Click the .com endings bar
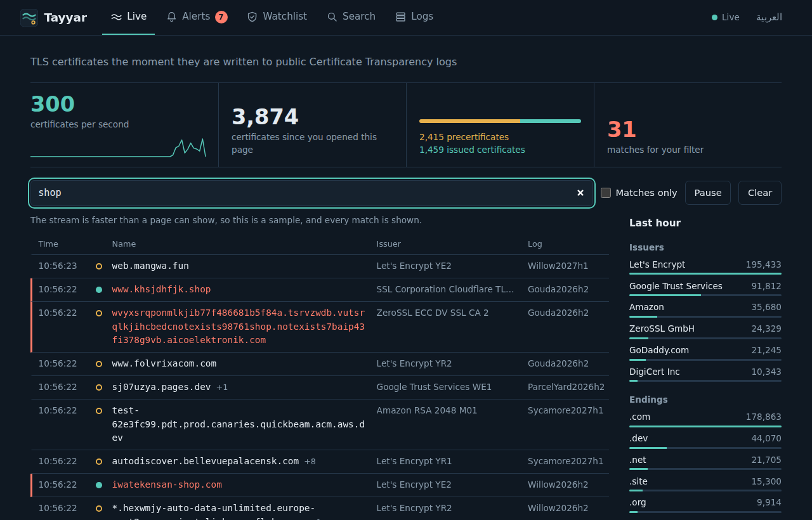This screenshot has height=520, width=812. [705, 426]
